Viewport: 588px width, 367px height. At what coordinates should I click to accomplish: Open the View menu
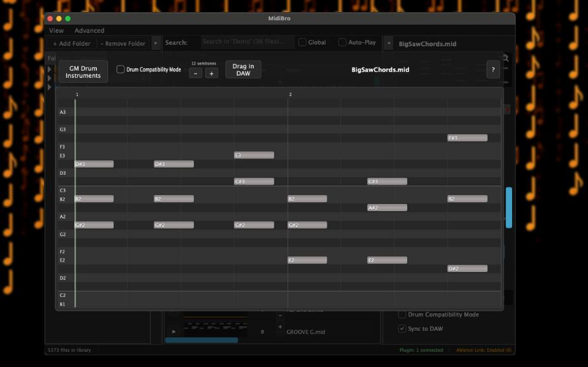point(56,30)
